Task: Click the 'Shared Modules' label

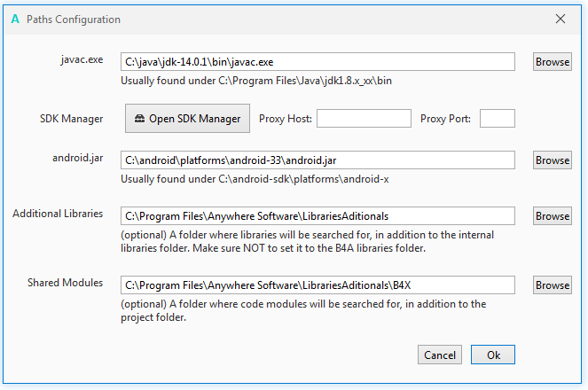Action: (x=65, y=283)
